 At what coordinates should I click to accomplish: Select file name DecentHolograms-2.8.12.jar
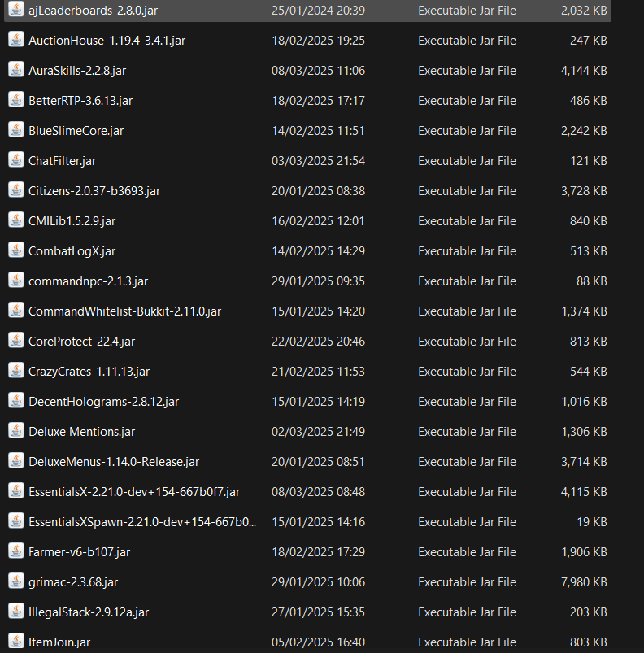tap(104, 402)
